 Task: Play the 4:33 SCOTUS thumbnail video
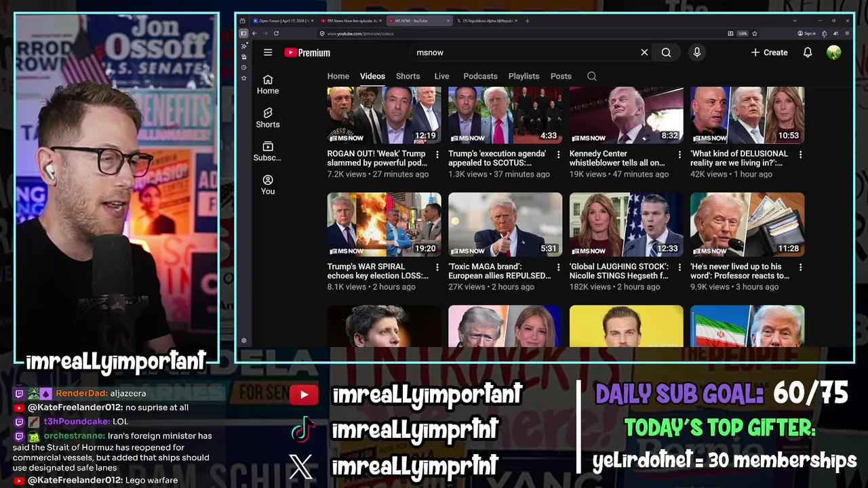pyautogui.click(x=505, y=115)
